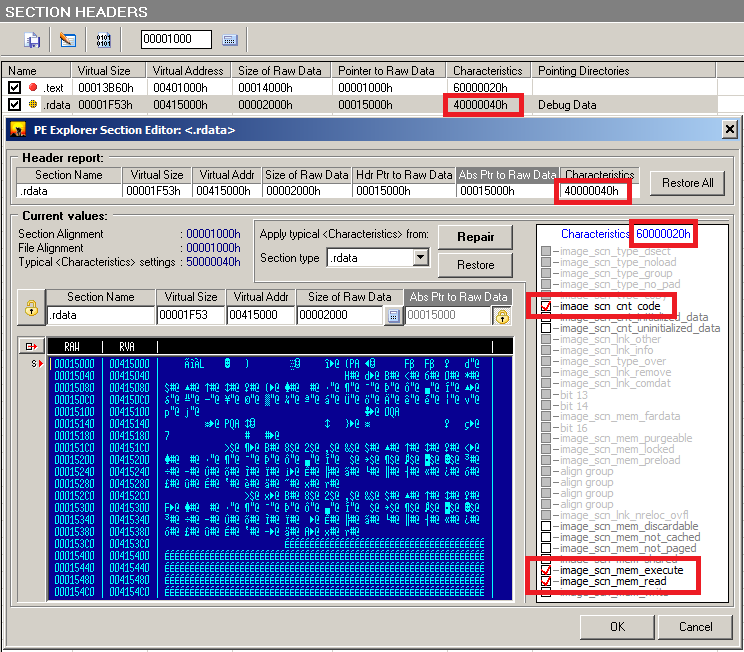
Task: Click the Abs Ptr to Raw Data header in Header report
Action: click(507, 175)
